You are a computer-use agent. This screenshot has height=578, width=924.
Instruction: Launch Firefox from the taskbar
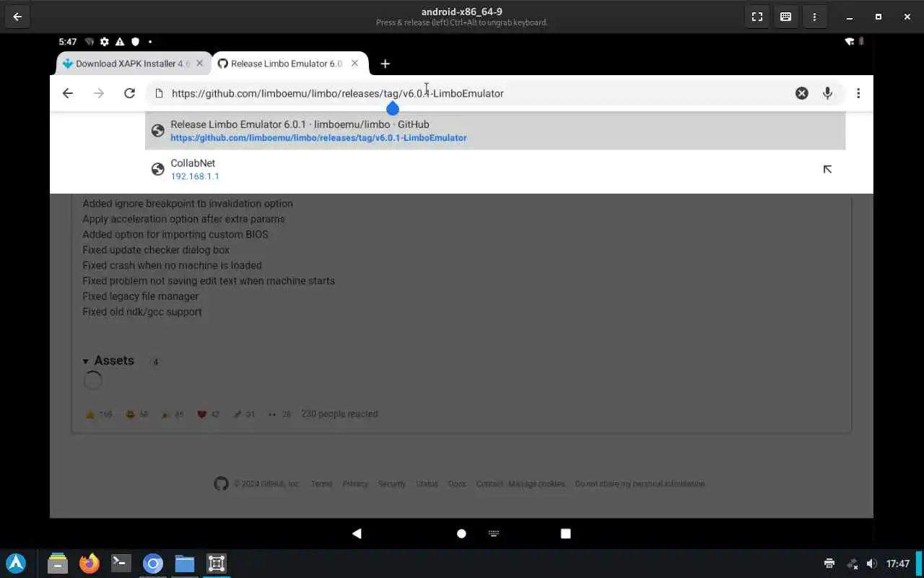pyautogui.click(x=90, y=564)
